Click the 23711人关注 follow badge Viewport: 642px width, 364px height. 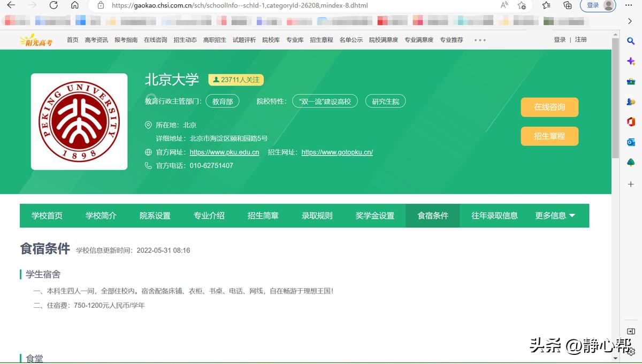(x=236, y=80)
